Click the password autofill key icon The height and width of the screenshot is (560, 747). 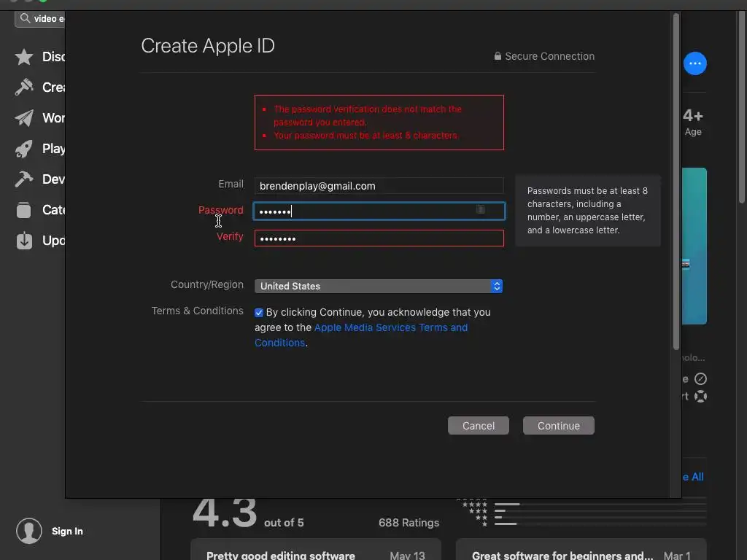481,209
